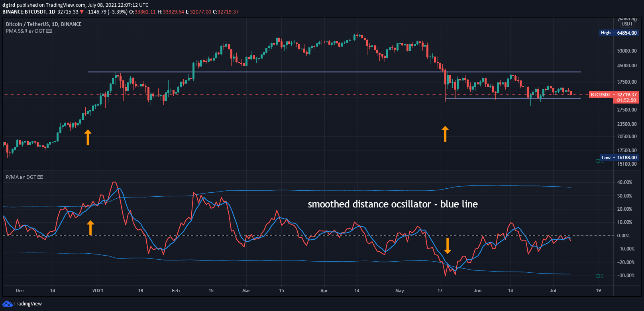Click the 2021 label on the time axis
The height and width of the screenshot is (311, 644).
(x=98, y=291)
